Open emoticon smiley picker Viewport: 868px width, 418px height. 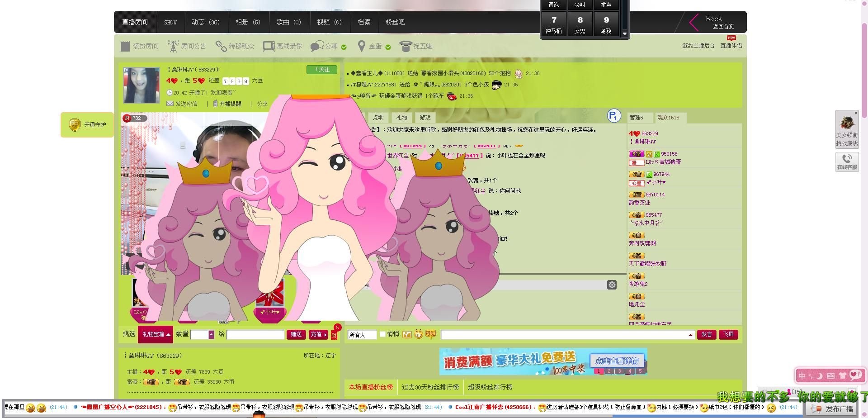tap(419, 334)
